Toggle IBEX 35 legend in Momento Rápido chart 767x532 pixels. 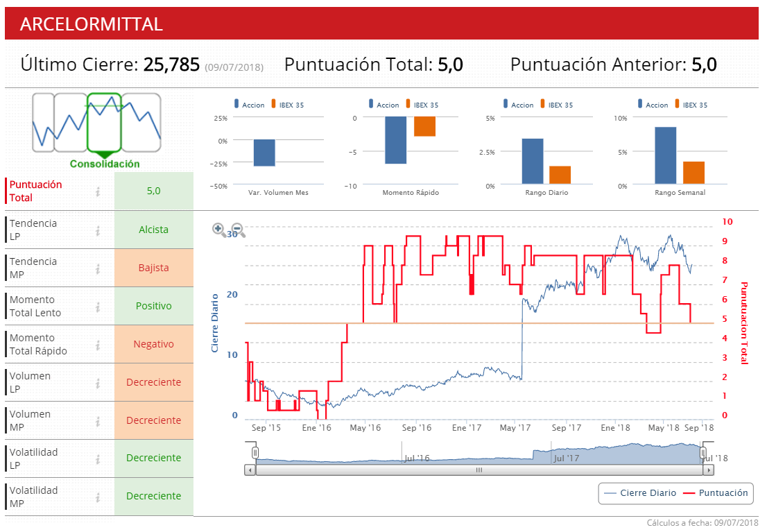tap(422, 104)
